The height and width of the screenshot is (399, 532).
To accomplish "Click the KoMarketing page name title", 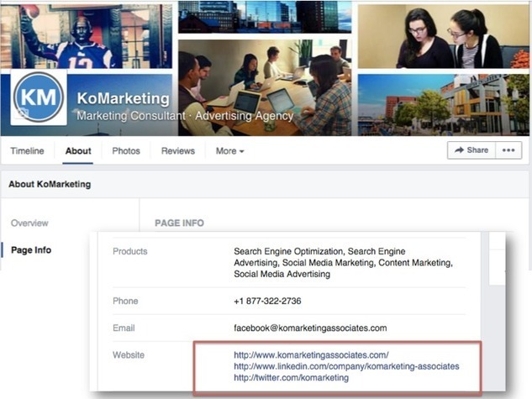I will [122, 98].
